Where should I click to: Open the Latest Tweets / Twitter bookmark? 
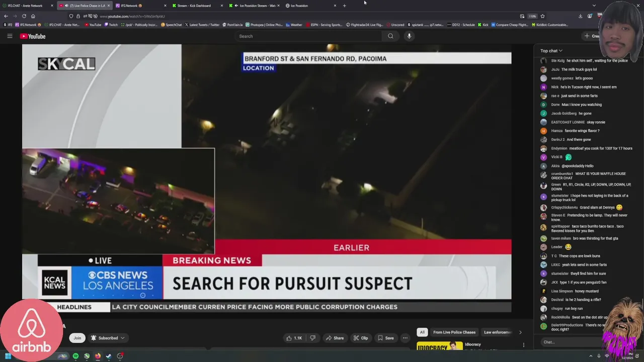202,25
